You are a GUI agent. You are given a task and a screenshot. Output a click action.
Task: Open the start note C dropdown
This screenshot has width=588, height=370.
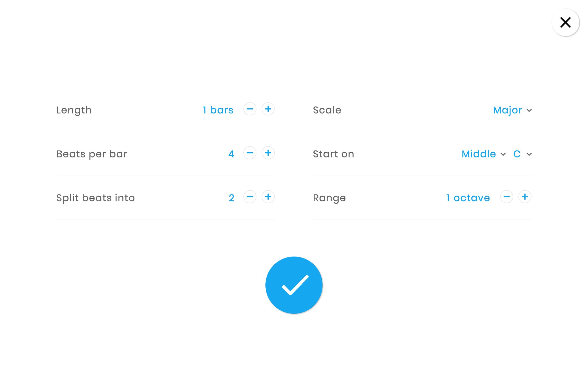pos(517,154)
